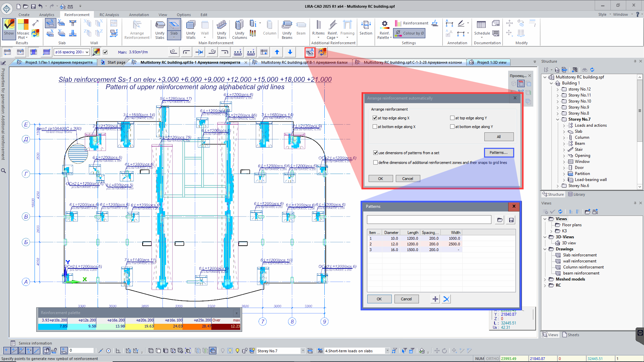The image size is (644, 362).
Task: Click delete row X icon in Patterns
Action: [x=446, y=299]
